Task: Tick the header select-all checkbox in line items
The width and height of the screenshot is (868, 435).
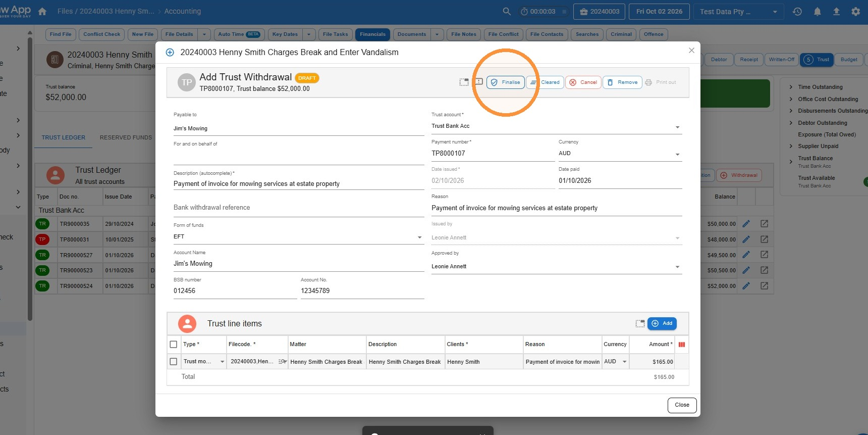Action: [174, 345]
